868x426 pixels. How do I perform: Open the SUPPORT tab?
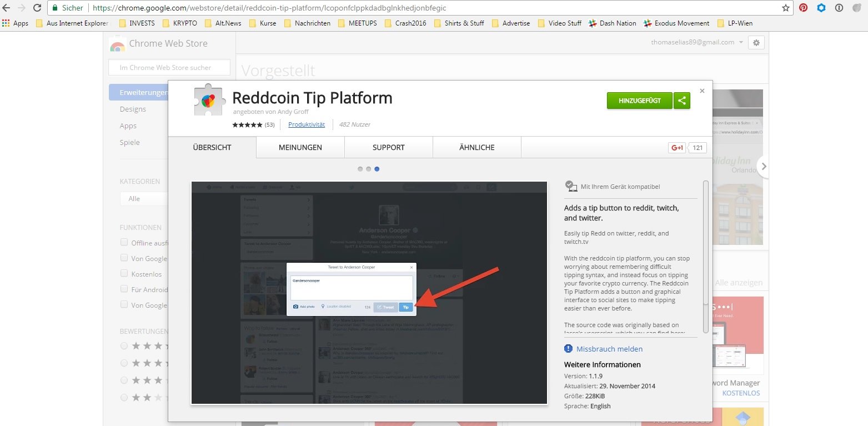[x=389, y=148]
